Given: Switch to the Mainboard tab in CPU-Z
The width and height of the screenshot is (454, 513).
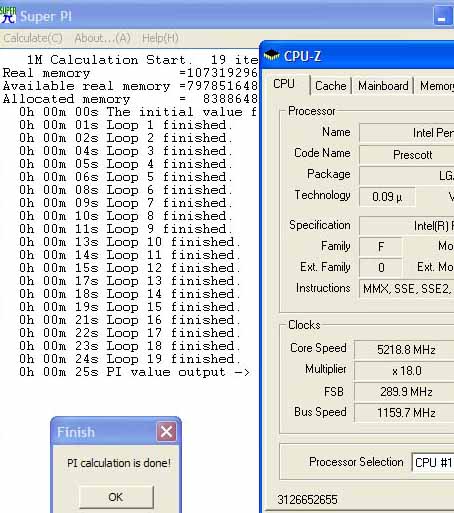Looking at the screenshot, I should click(x=383, y=86).
